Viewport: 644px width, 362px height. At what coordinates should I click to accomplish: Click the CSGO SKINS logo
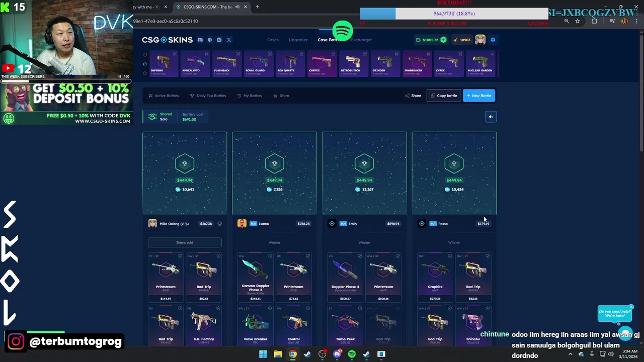tap(167, 40)
